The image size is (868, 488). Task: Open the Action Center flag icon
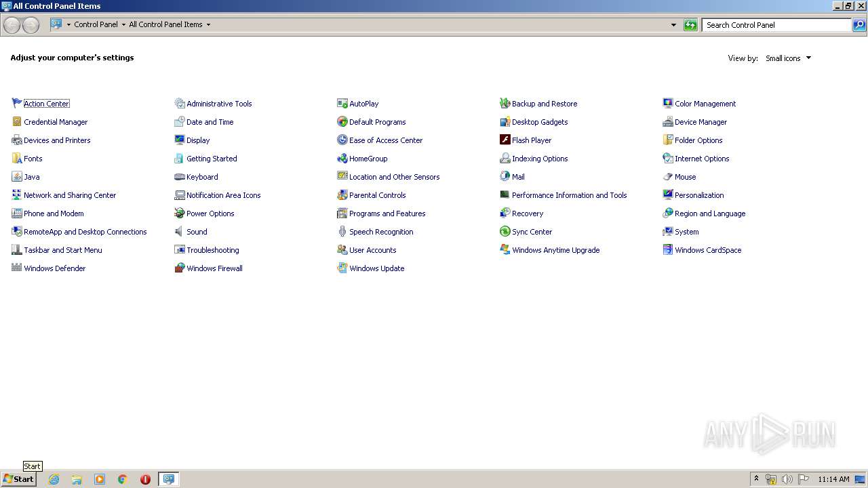(x=17, y=104)
